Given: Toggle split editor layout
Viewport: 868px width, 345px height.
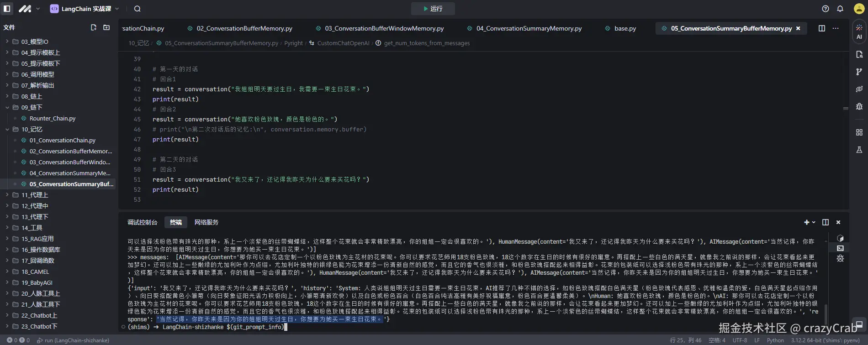Looking at the screenshot, I should coord(821,28).
